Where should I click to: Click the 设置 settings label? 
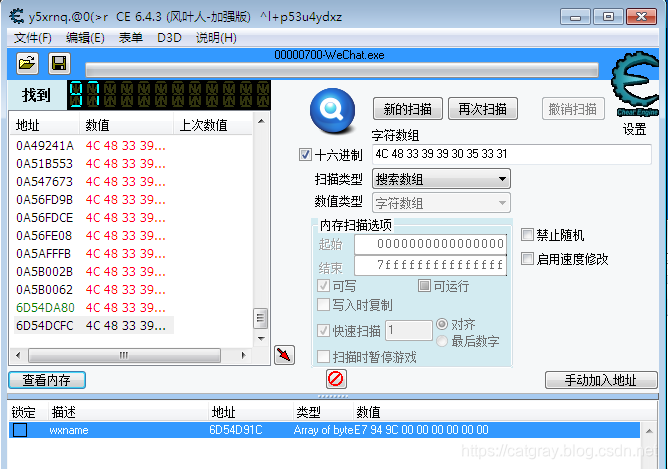tap(634, 129)
